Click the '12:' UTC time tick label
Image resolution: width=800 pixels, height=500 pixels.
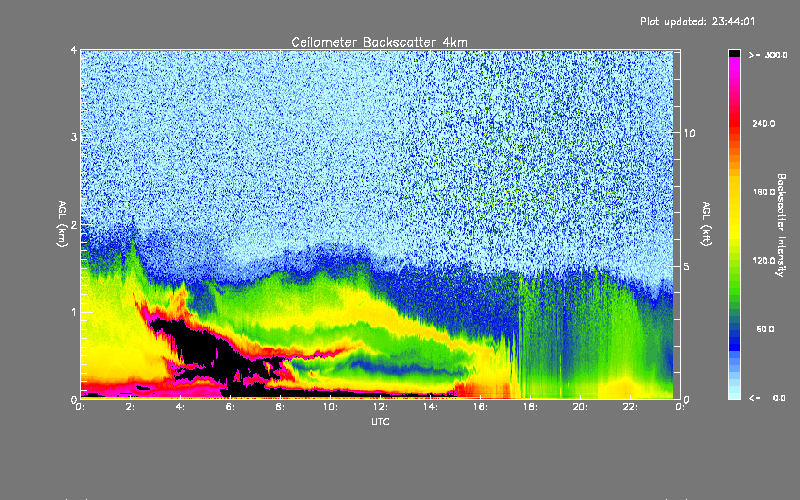(381, 407)
